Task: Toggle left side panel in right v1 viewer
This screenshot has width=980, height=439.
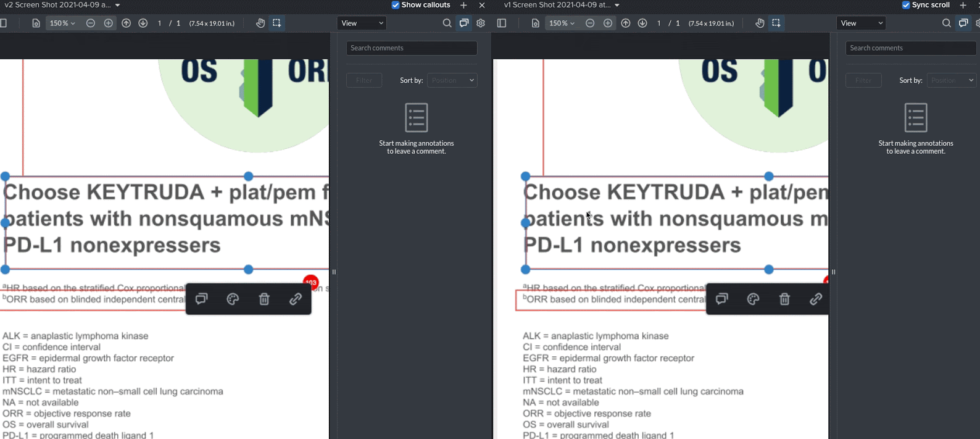Action: (502, 23)
